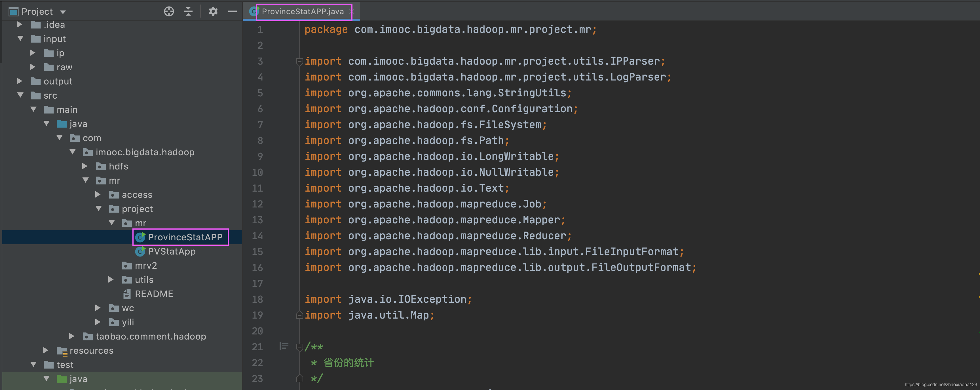Screen dimensions: 980x390
Task: Toggle visibility of output directory
Action: point(18,81)
